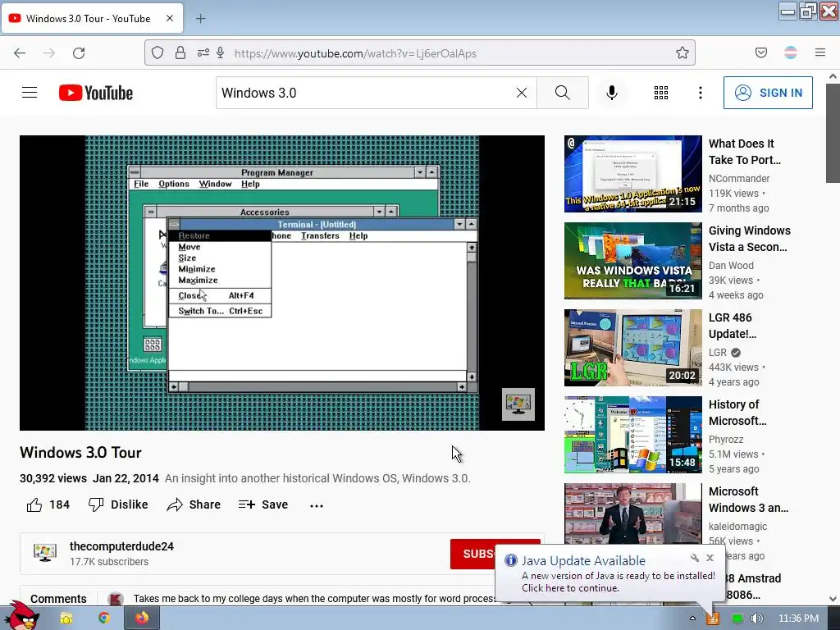
Task: Click the channel watermark in video corner
Action: [518, 404]
